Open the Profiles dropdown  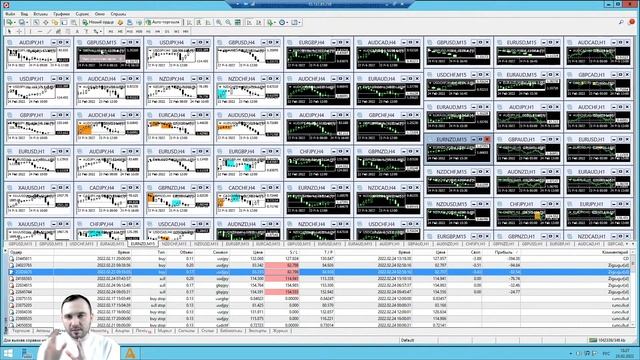pos(23,22)
